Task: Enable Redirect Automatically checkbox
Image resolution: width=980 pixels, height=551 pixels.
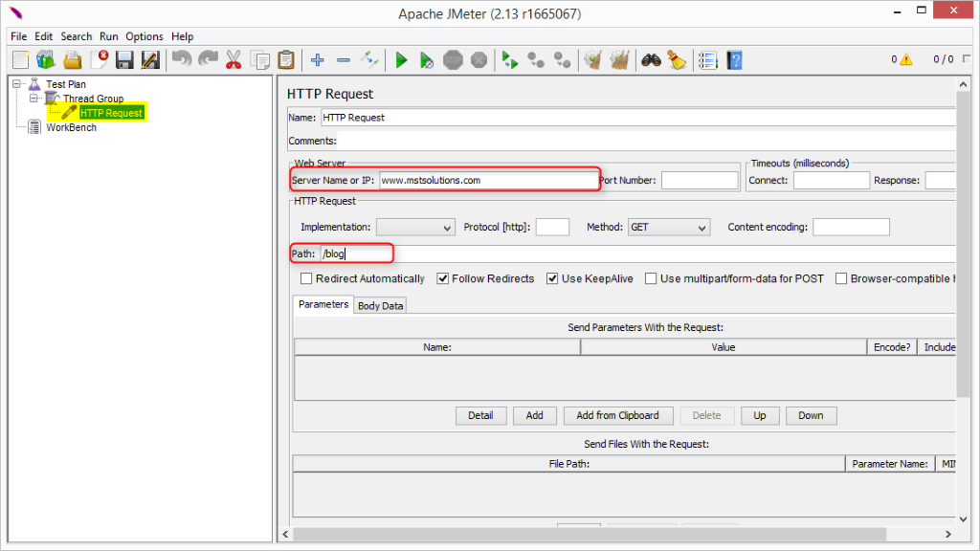Action: 306,278
